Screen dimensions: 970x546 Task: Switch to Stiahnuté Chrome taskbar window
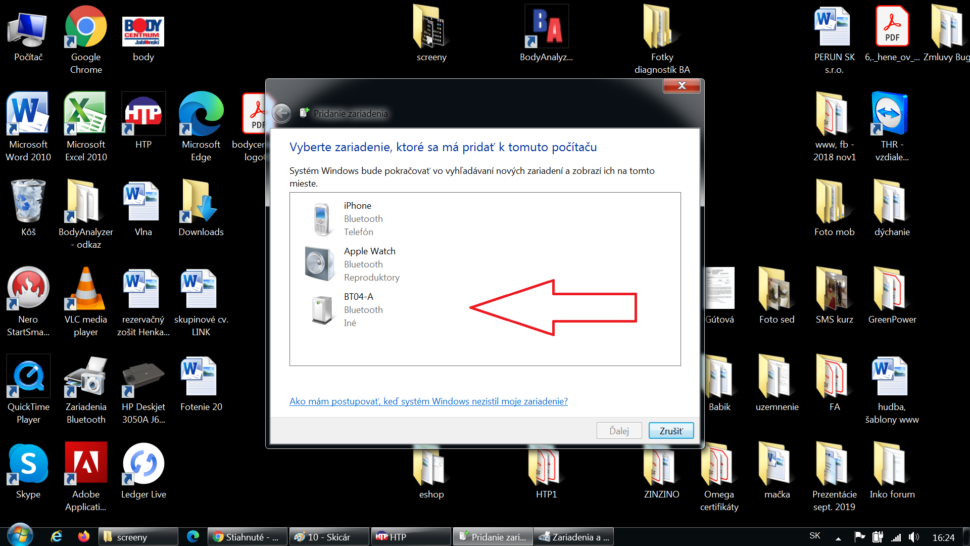coord(247,537)
